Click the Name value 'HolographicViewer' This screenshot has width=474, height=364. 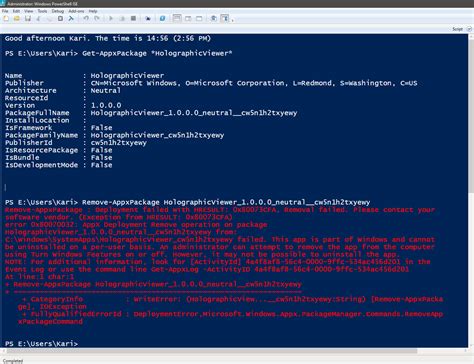pos(127,76)
